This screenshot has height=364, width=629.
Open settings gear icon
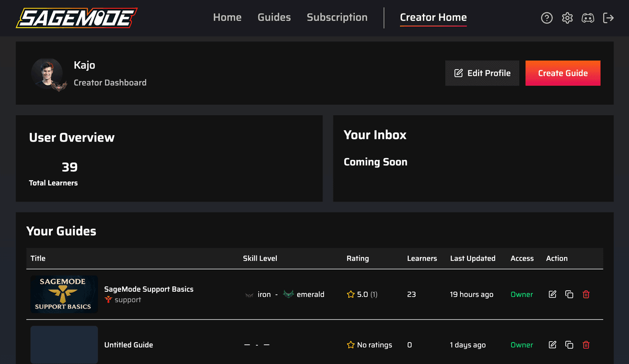click(567, 18)
